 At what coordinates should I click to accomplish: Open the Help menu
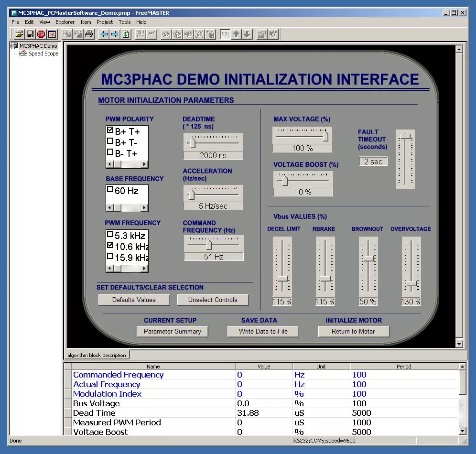click(141, 22)
